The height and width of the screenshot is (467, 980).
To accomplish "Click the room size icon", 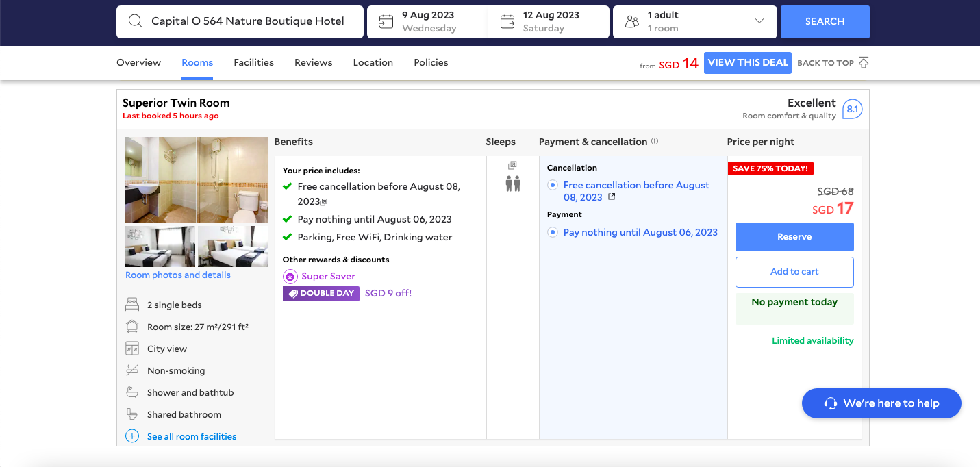I will [x=132, y=327].
